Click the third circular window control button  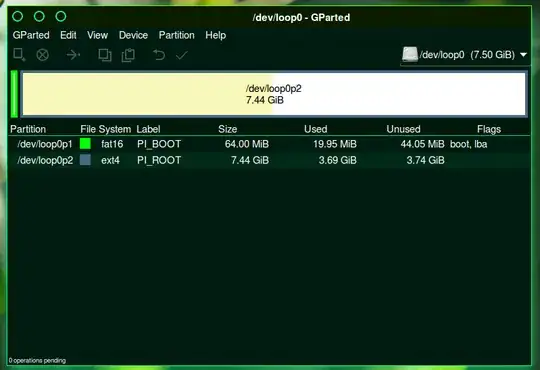coord(61,16)
